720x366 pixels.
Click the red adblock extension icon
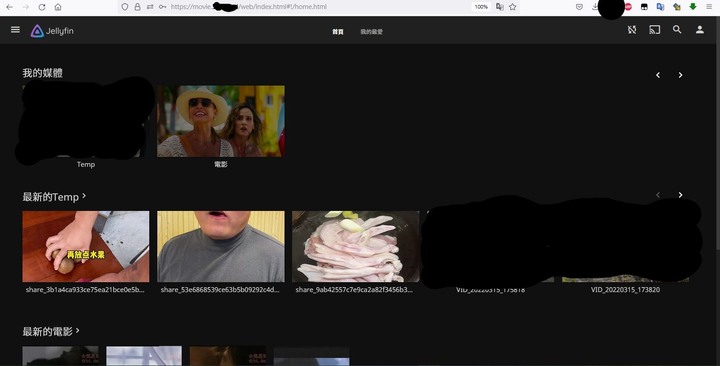[628, 7]
